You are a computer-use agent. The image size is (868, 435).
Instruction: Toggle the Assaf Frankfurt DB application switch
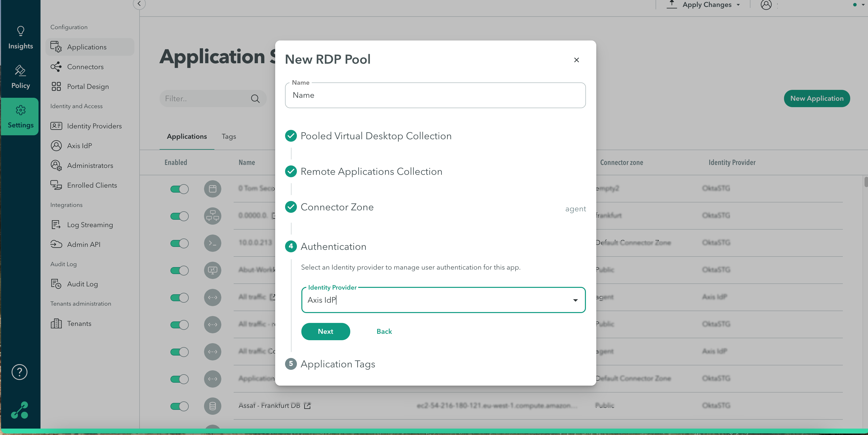[179, 406]
